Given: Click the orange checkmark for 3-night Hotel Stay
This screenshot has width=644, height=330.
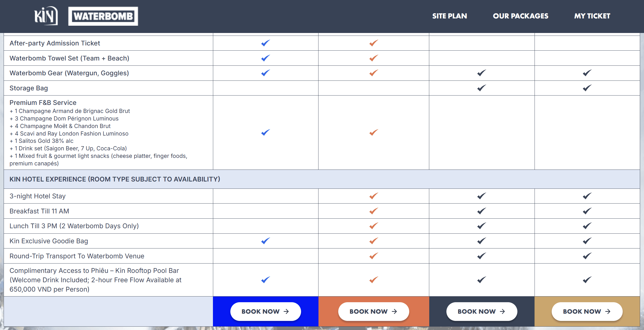Looking at the screenshot, I should (374, 196).
